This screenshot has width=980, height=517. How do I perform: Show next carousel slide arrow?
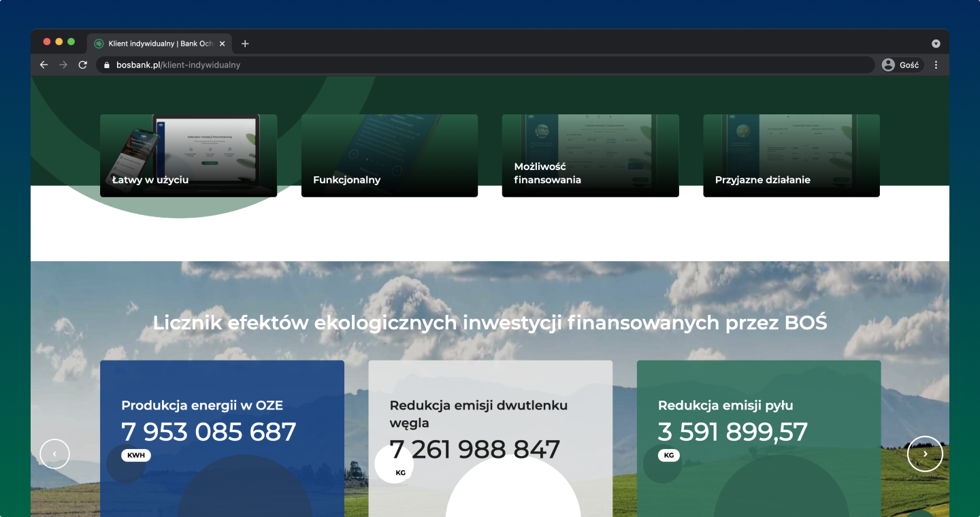click(925, 454)
